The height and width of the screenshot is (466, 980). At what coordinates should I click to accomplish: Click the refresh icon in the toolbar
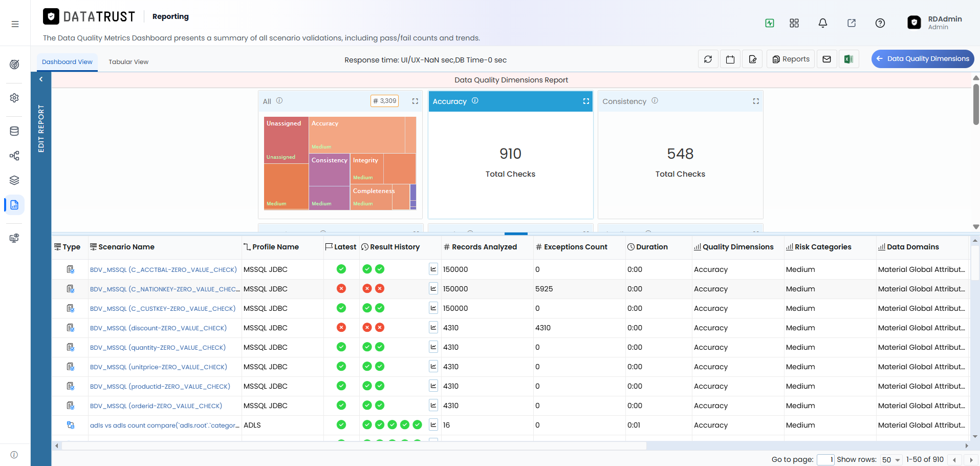pos(708,59)
